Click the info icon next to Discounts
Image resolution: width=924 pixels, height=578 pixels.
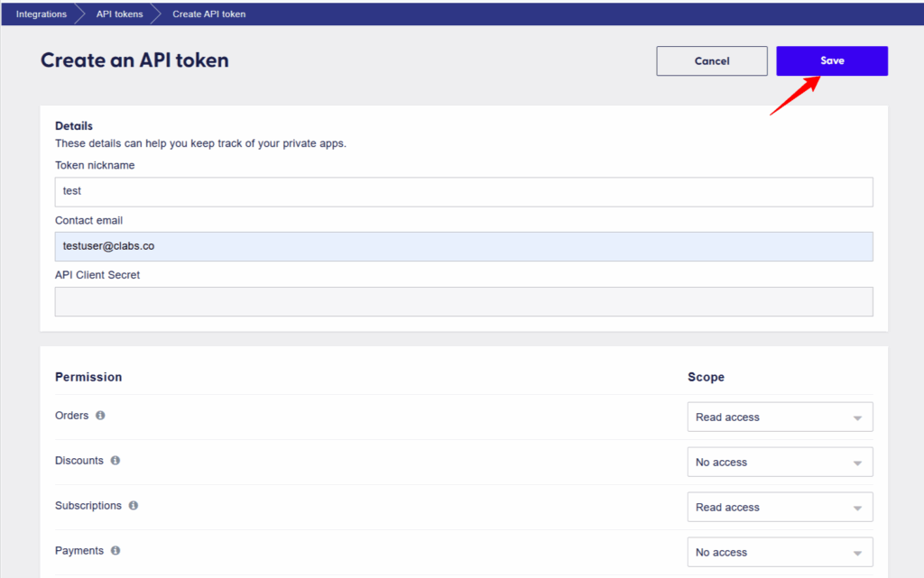pos(114,461)
